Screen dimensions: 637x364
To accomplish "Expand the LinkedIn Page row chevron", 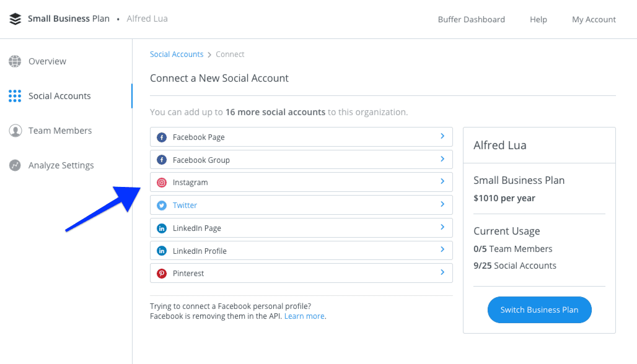I will [x=442, y=227].
